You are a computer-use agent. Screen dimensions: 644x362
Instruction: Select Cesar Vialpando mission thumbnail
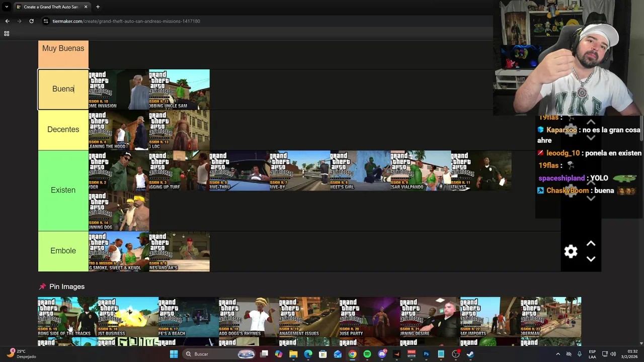coord(421,170)
